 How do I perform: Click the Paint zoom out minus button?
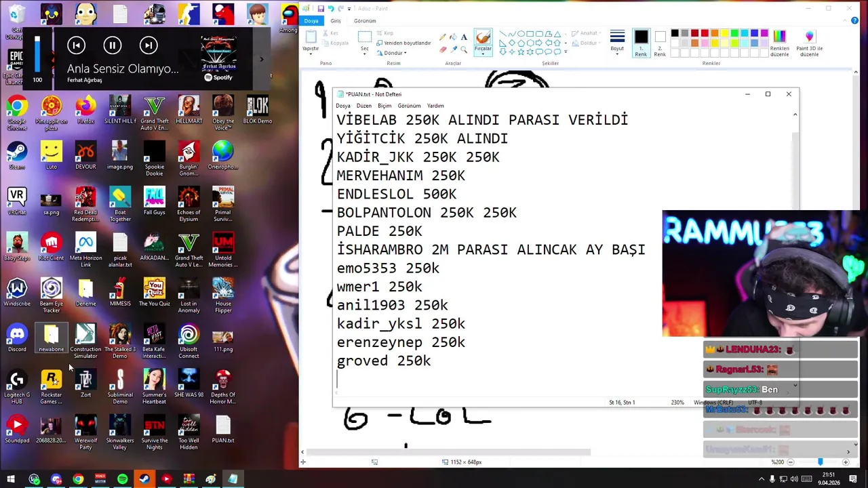[x=790, y=462]
